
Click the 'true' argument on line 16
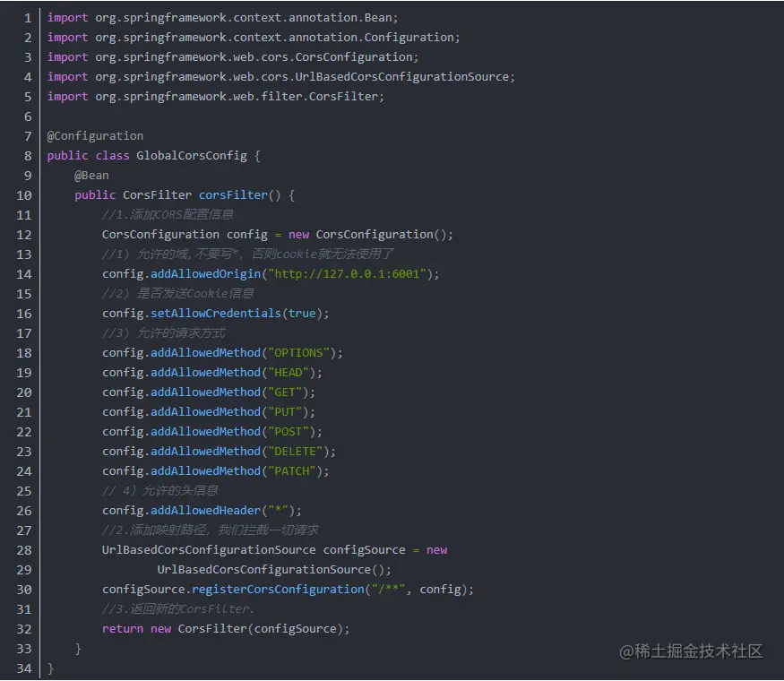click(302, 314)
